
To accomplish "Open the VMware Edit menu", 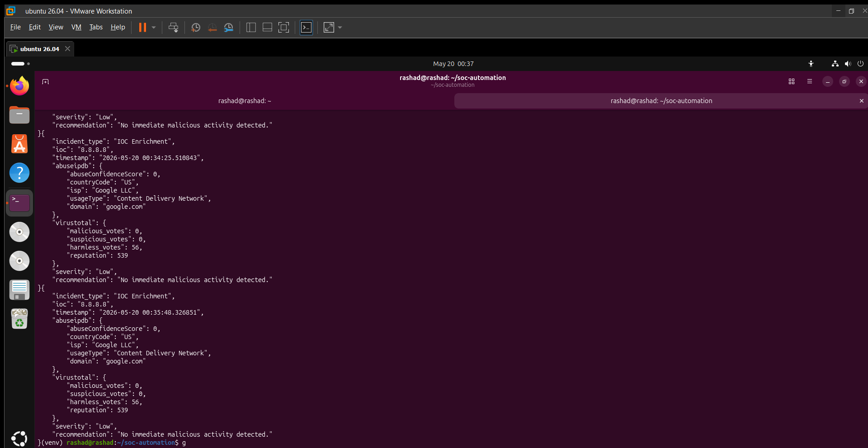I will pyautogui.click(x=35, y=27).
